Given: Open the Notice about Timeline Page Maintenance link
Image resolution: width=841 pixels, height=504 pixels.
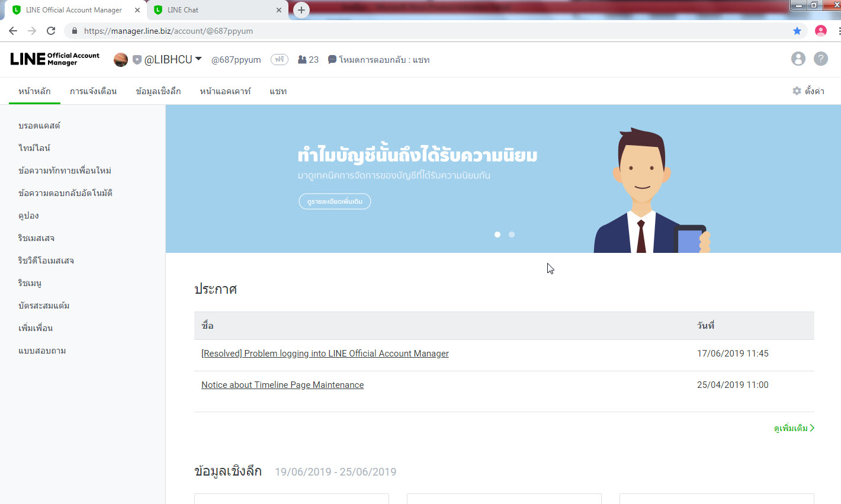Looking at the screenshot, I should tap(283, 385).
